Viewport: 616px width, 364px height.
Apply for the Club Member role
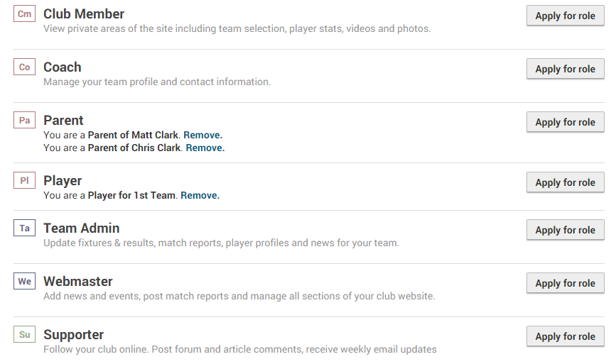565,16
